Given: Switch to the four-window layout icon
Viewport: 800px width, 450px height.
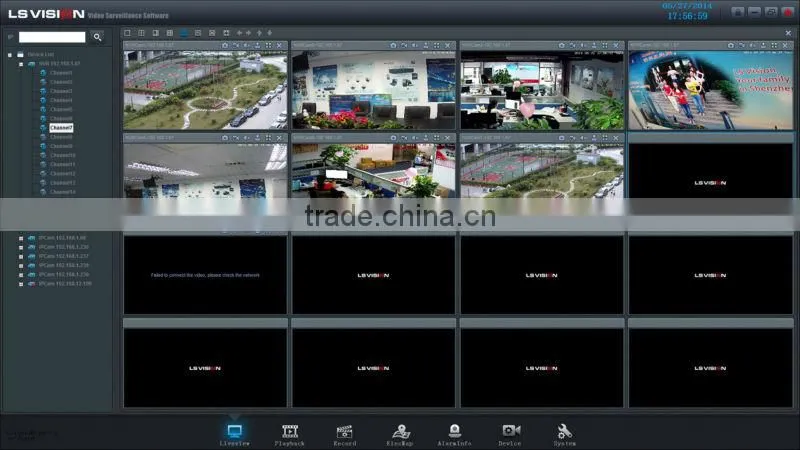Looking at the screenshot, I should (x=141, y=33).
